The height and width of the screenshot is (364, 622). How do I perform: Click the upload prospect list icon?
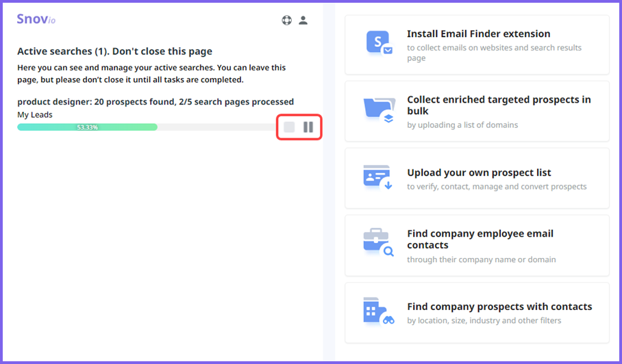click(378, 179)
